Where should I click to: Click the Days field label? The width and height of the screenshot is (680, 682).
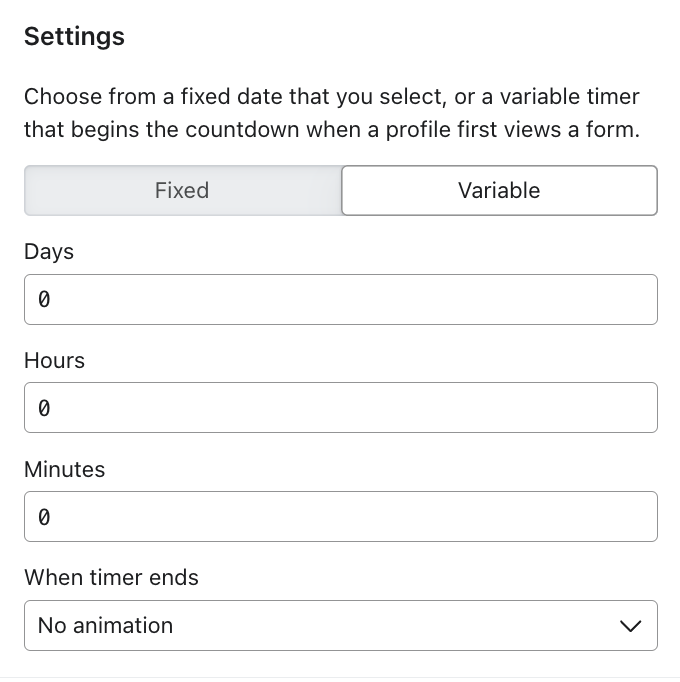(49, 251)
